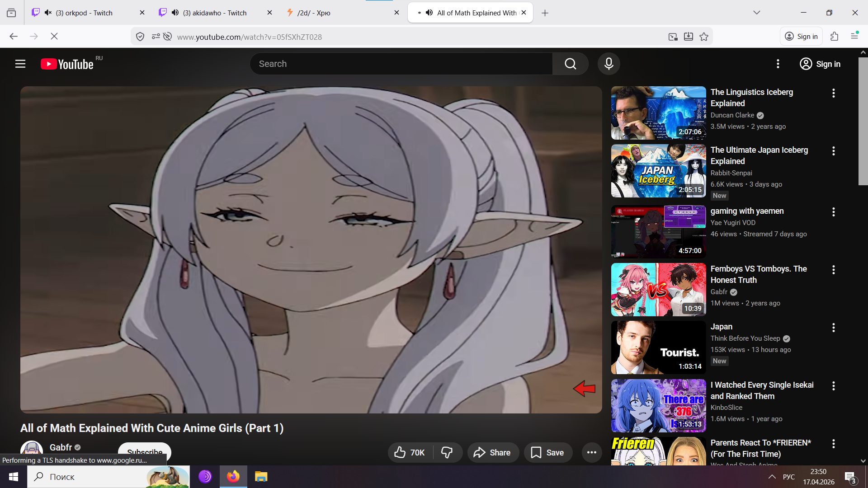Sign in to YouTube
This screenshot has width=868, height=488.
pos(820,64)
